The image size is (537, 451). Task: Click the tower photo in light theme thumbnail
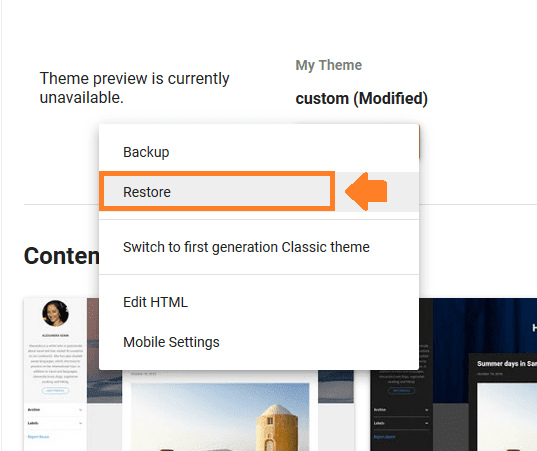(220, 417)
